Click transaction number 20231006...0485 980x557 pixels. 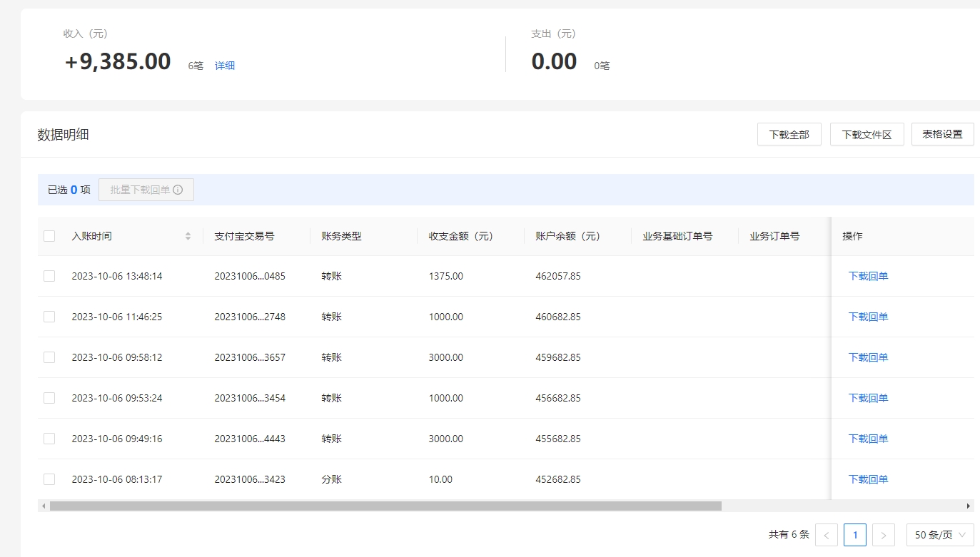(250, 276)
